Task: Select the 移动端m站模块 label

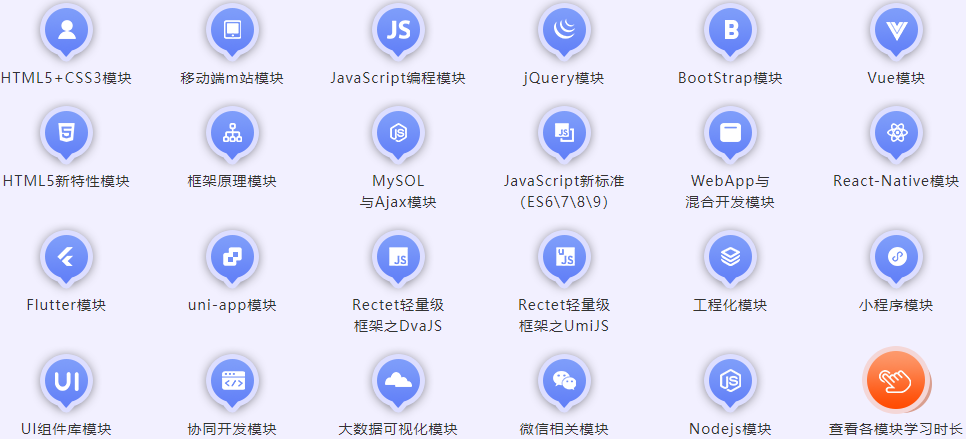Action: (232, 78)
